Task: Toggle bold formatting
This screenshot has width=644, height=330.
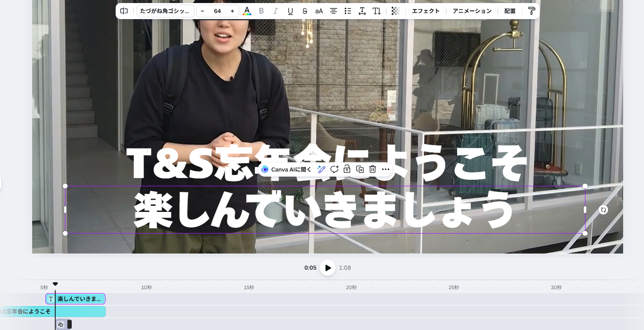Action: (261, 11)
